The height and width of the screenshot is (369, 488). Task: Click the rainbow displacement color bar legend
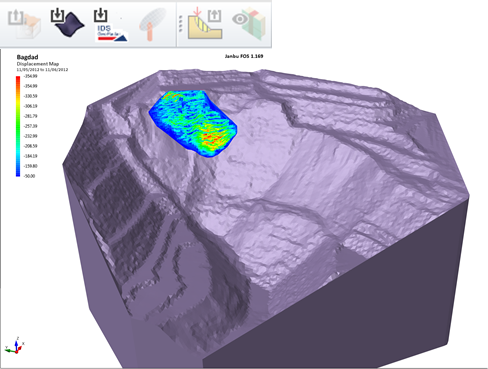[18, 126]
